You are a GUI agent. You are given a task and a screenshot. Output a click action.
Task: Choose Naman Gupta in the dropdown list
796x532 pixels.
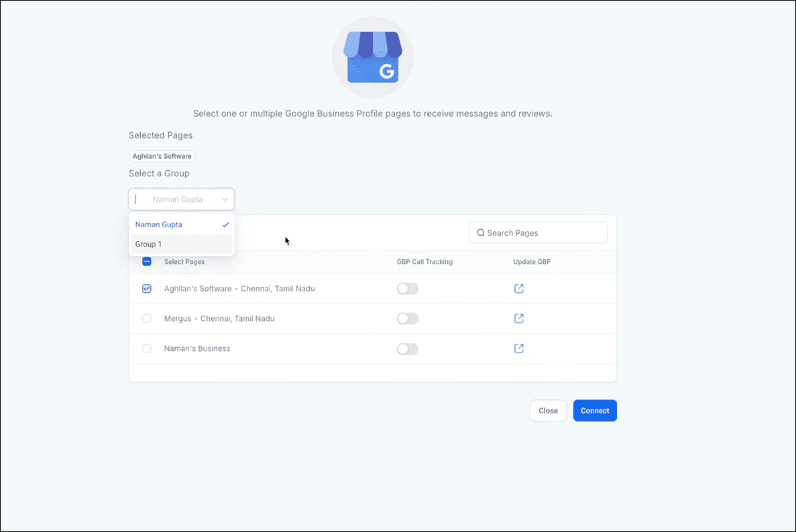click(x=181, y=224)
